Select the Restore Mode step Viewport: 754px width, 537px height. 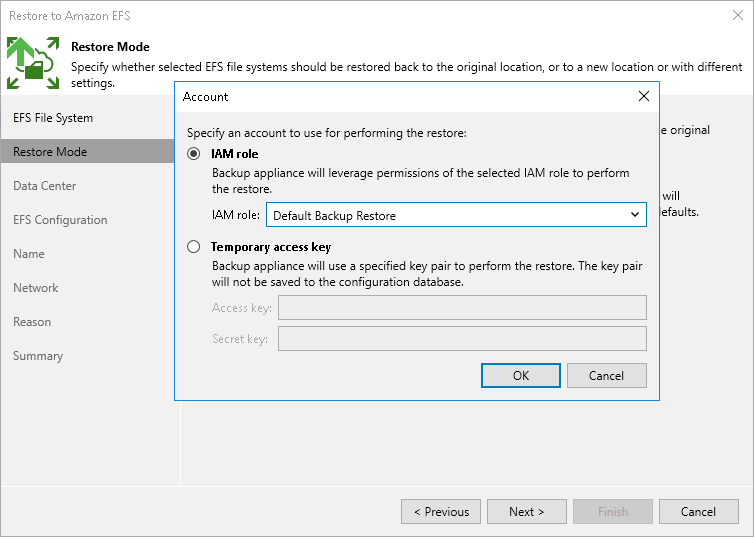point(50,152)
